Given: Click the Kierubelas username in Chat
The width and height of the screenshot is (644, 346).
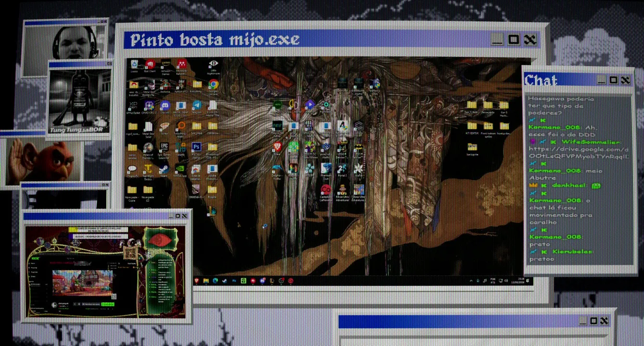Looking at the screenshot, I should pyautogui.click(x=573, y=251).
